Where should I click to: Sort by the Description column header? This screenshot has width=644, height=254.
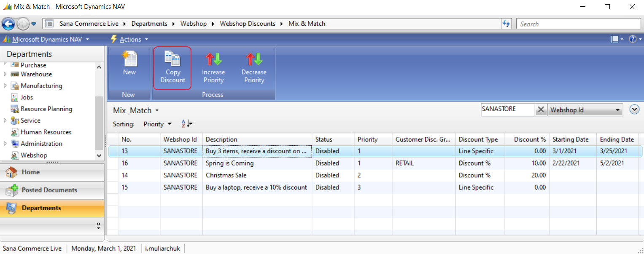point(257,139)
